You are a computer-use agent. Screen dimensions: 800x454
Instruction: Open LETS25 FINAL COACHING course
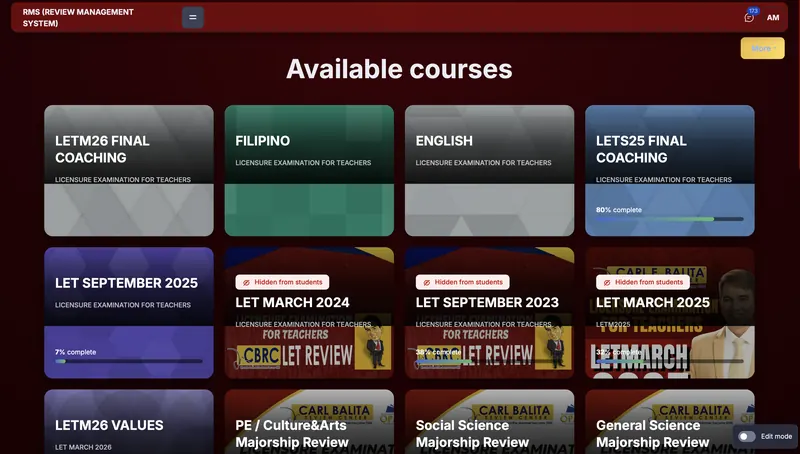[641, 149]
